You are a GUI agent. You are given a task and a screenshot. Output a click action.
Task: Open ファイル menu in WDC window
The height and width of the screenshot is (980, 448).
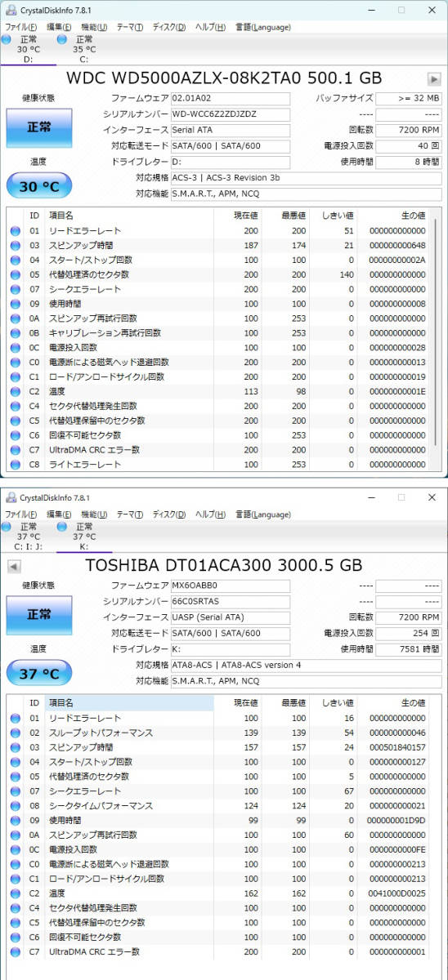pyautogui.click(x=20, y=27)
